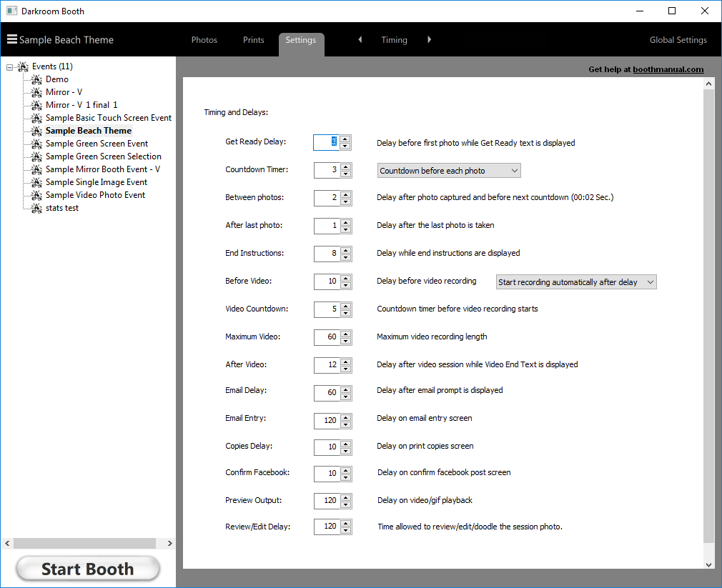722x588 pixels.
Task: Click the Sample Basic Touch Screen Event icon
Action: 37,119
